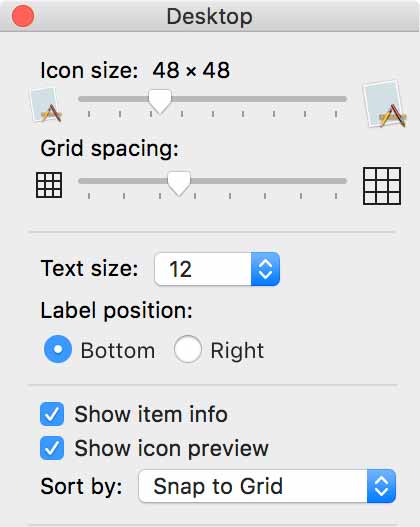Select the Bottom label position radio
The width and height of the screenshot is (420, 527).
coord(58,349)
